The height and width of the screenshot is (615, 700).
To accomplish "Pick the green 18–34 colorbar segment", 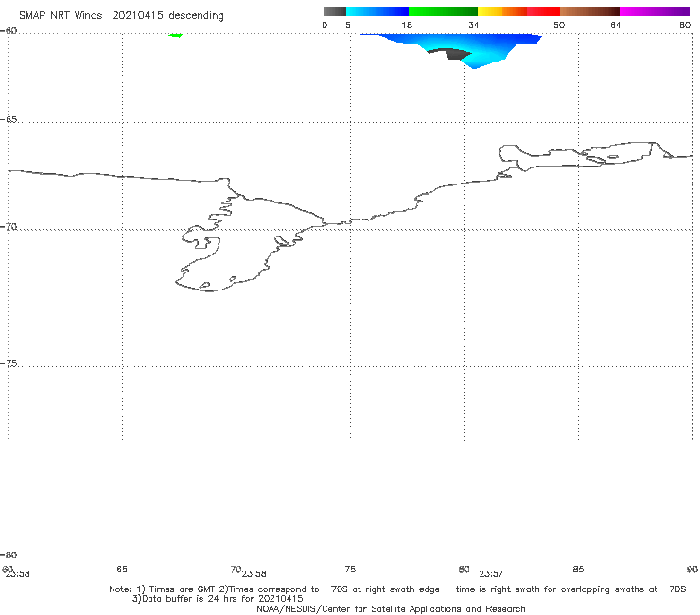I will tap(443, 11).
